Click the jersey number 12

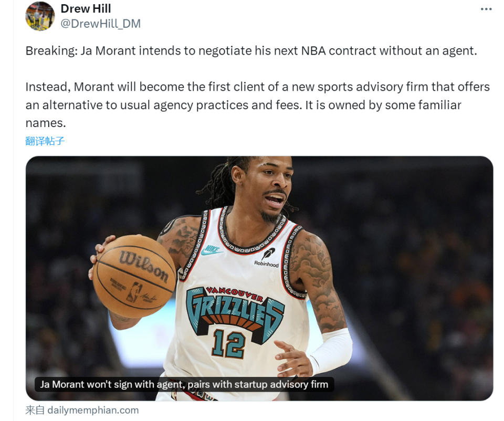click(228, 343)
